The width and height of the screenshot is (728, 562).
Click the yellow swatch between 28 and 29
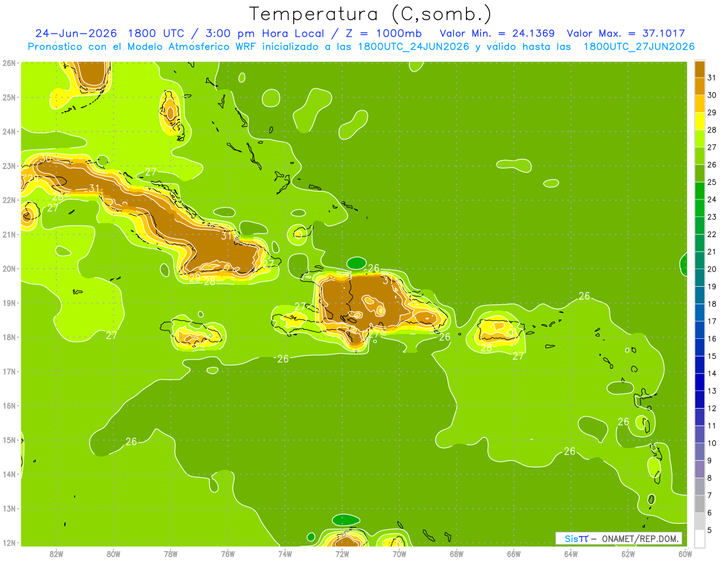point(699,121)
